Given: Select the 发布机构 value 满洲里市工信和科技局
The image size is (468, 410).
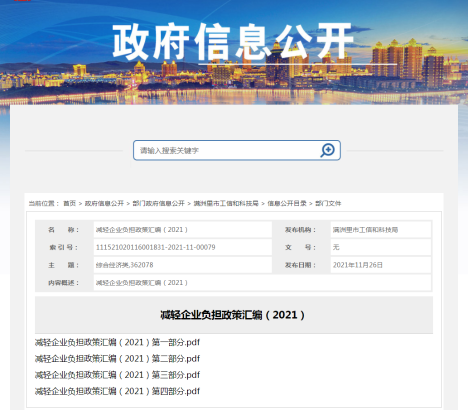Looking at the screenshot, I should click(365, 230).
